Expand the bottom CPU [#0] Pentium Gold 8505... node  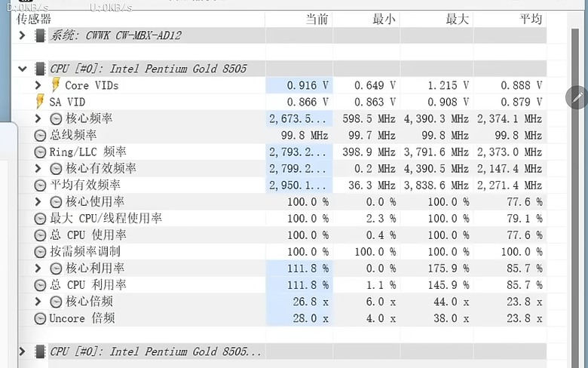22,351
